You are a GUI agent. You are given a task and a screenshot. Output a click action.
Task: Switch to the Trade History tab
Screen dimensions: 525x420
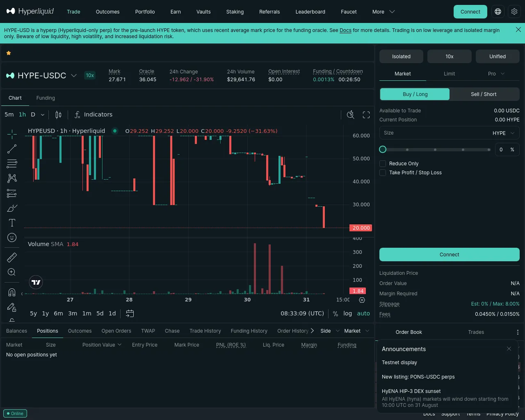pos(205,331)
